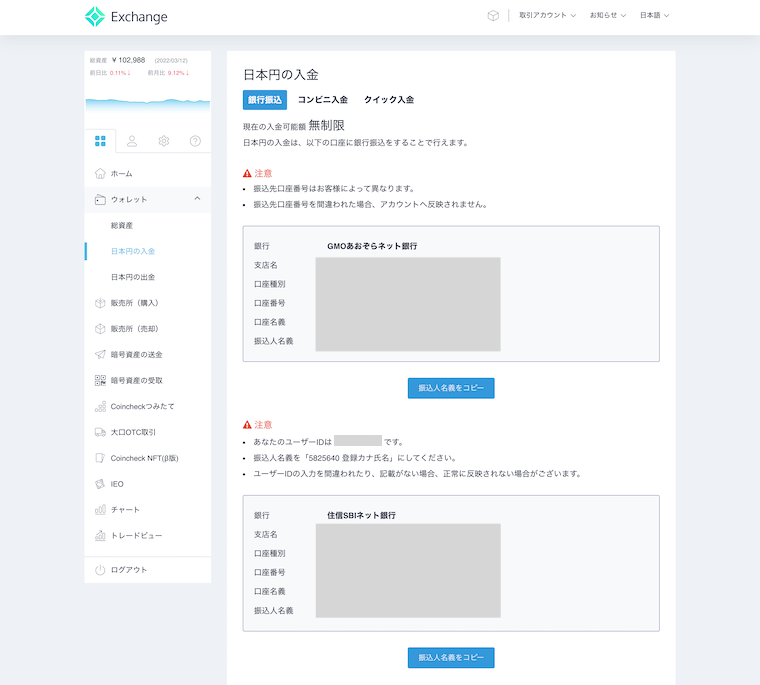This screenshot has height=685, width=760.
Task: Expand the お知らせ dropdown menu
Action: [608, 16]
